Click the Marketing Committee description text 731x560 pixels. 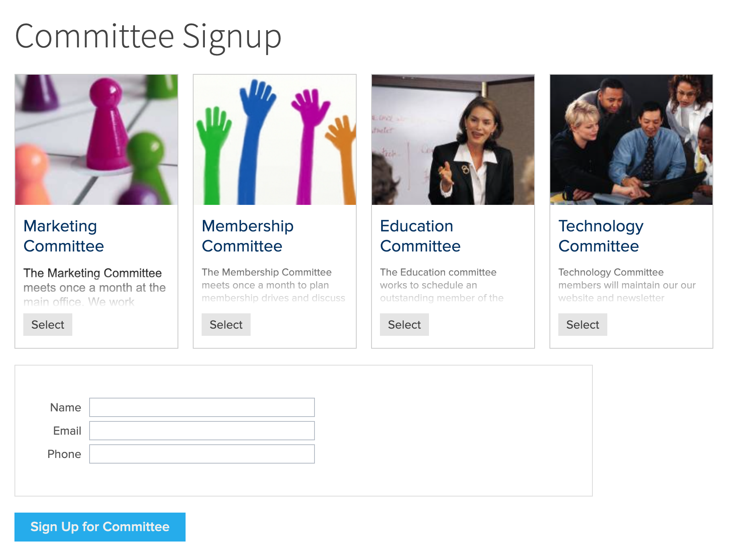click(94, 287)
